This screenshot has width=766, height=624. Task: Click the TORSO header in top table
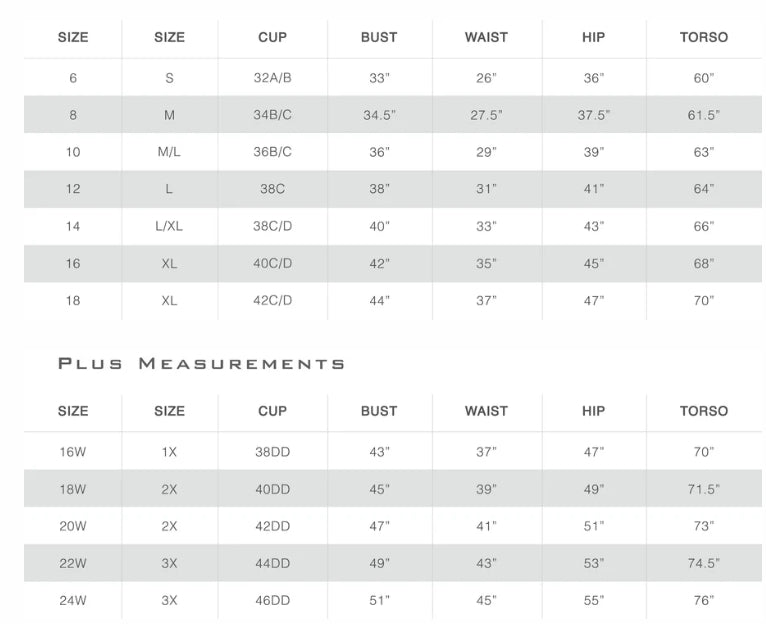click(703, 37)
